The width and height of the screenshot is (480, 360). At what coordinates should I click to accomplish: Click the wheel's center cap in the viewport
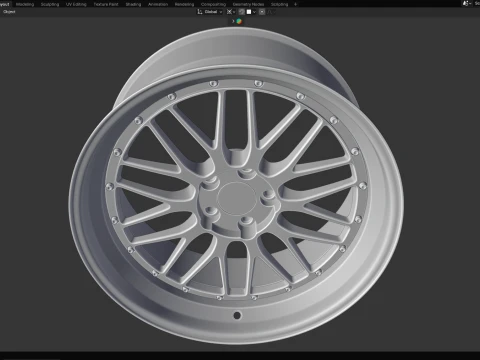pyautogui.click(x=236, y=198)
